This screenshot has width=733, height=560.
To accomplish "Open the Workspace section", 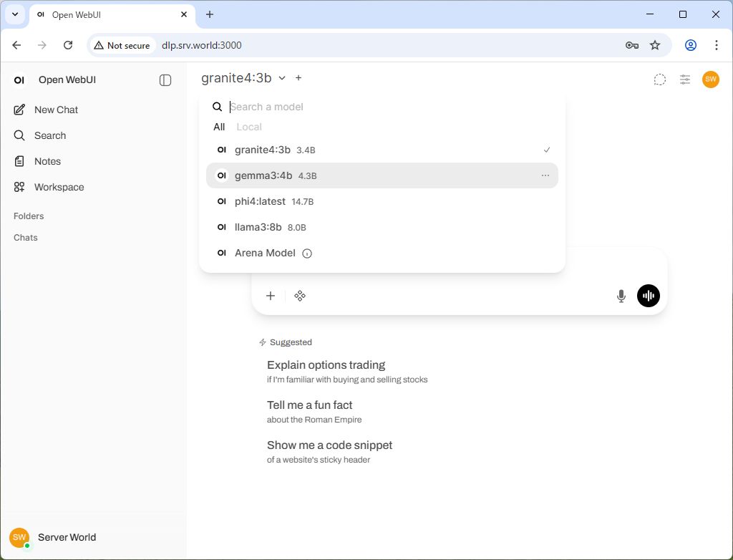I will click(59, 187).
